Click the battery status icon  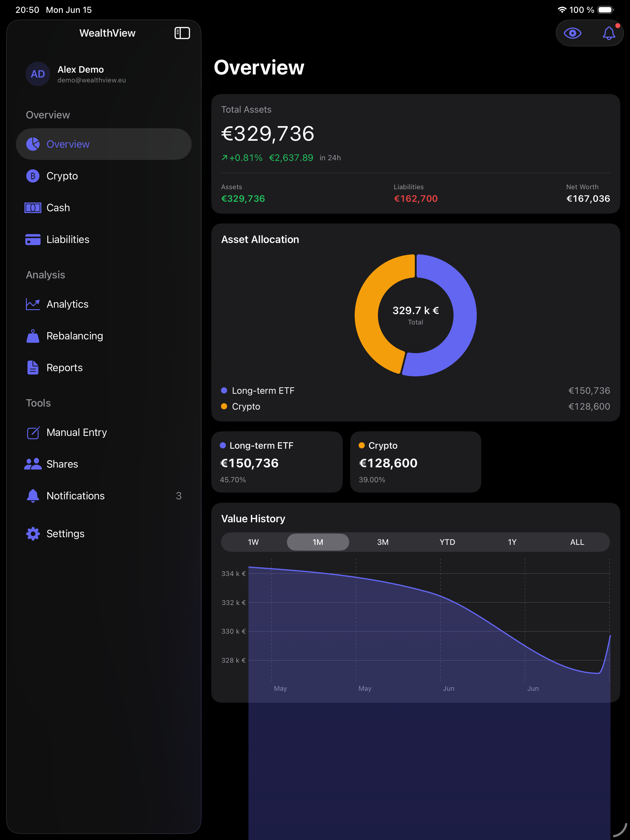coord(605,9)
